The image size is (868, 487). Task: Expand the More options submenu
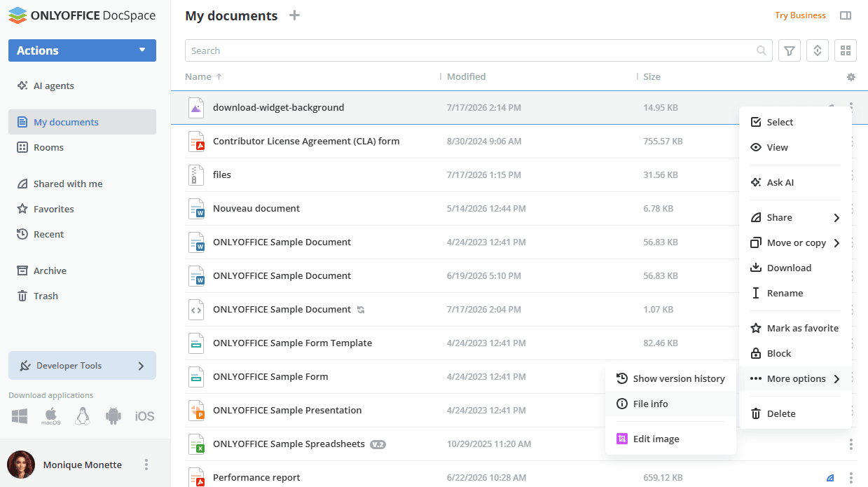(795, 378)
